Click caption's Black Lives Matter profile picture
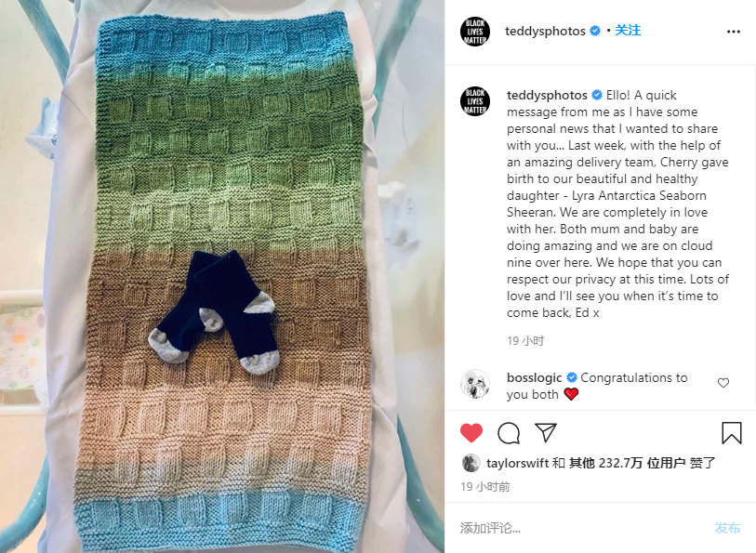 point(475,101)
